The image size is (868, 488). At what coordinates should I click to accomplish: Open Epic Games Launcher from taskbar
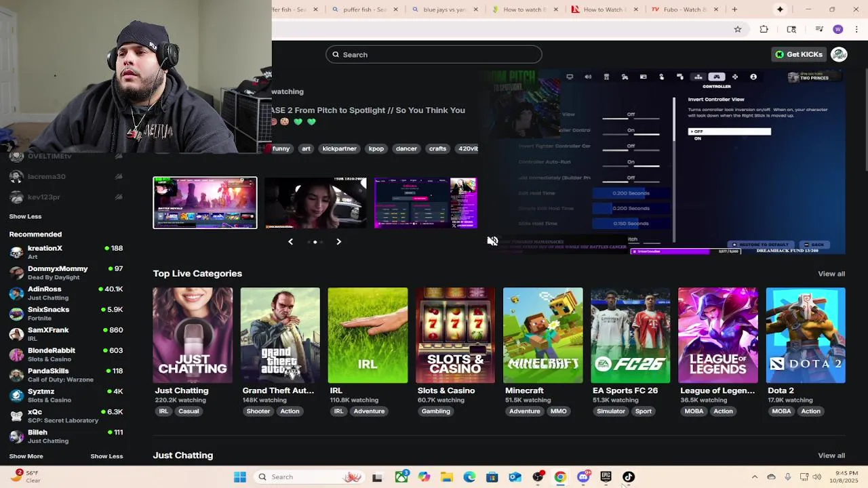(606, 477)
